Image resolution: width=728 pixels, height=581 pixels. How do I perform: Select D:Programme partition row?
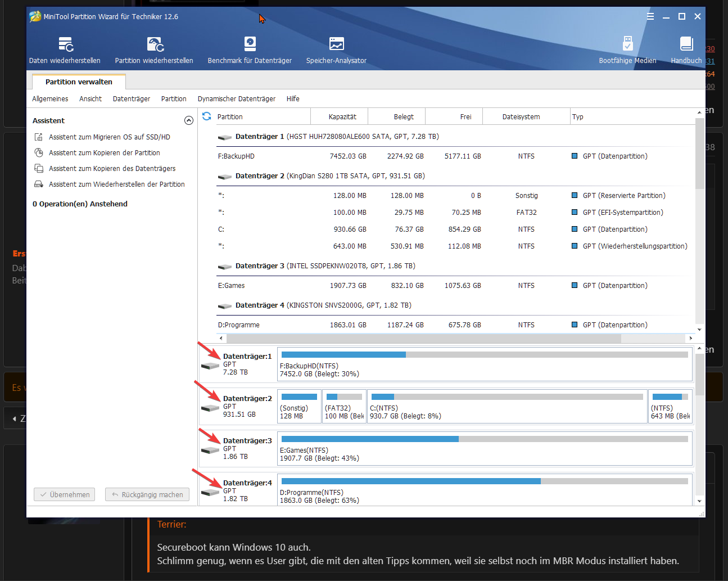pos(455,325)
